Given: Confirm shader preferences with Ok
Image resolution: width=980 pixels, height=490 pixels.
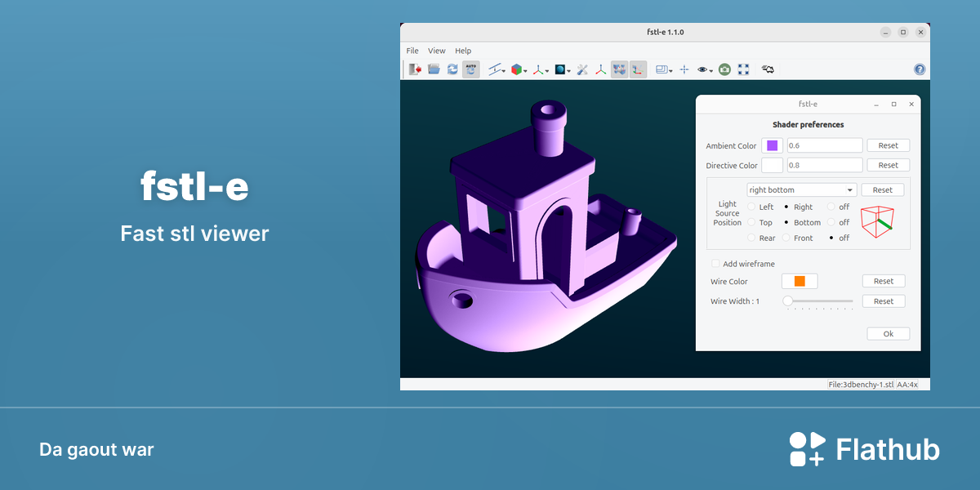Looking at the screenshot, I should 889,334.
